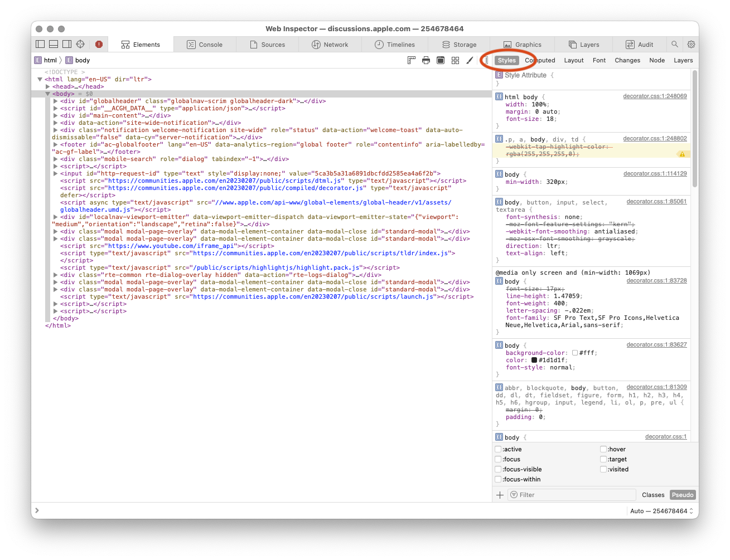Focus the Filter styles field
Image resolution: width=730 pixels, height=560 pixels.
click(572, 495)
